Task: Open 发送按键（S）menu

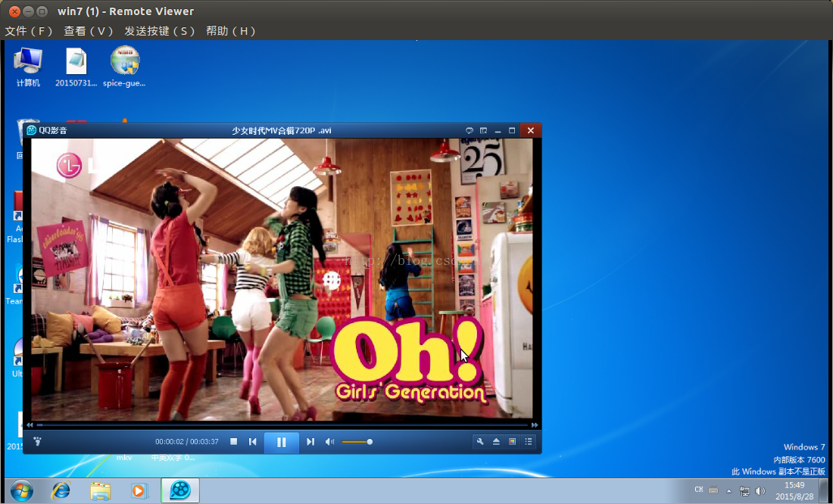Action: click(x=160, y=31)
